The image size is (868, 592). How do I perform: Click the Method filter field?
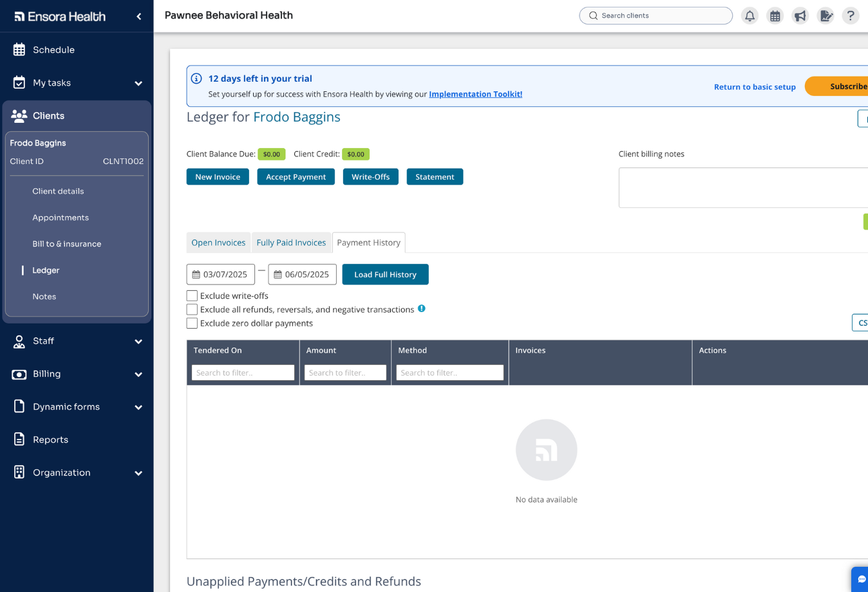point(449,373)
